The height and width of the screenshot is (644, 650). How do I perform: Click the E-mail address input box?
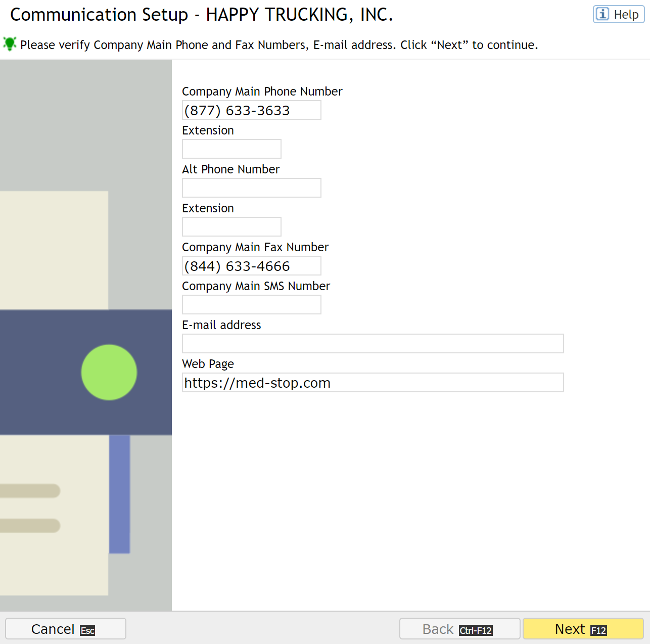click(x=373, y=344)
